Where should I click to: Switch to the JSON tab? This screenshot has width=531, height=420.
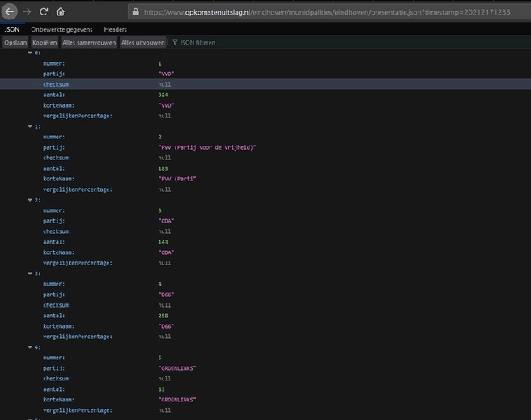tap(12, 29)
